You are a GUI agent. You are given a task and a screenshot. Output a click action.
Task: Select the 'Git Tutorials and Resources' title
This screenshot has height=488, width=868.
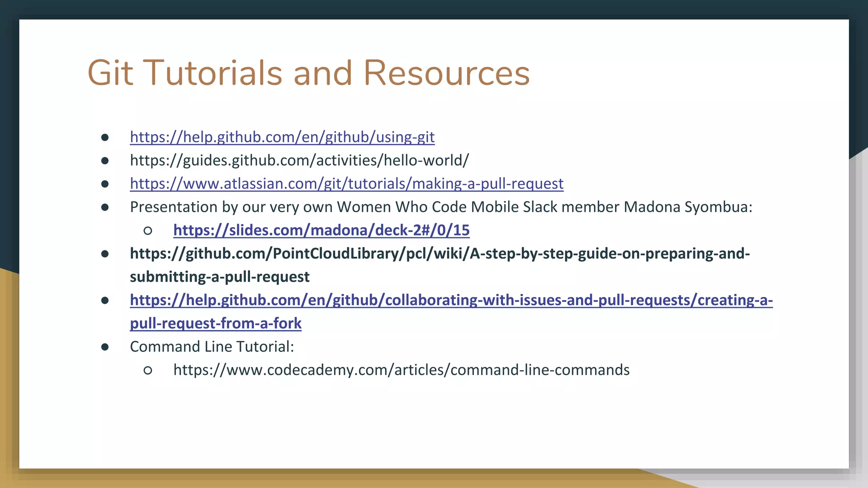tap(309, 73)
